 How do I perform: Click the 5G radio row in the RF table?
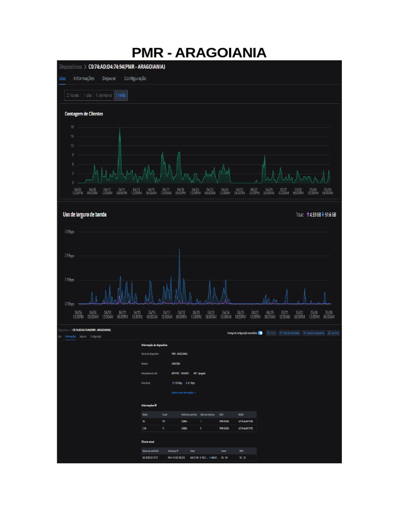pos(199,421)
